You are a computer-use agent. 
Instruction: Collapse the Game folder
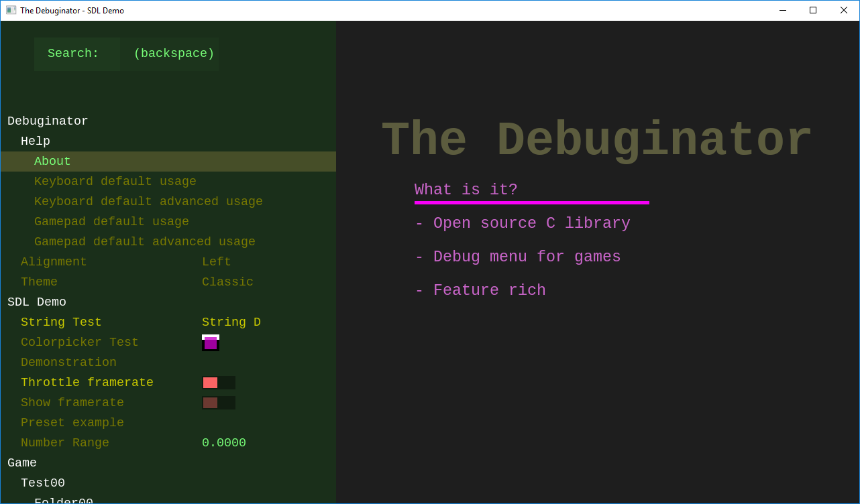22,463
